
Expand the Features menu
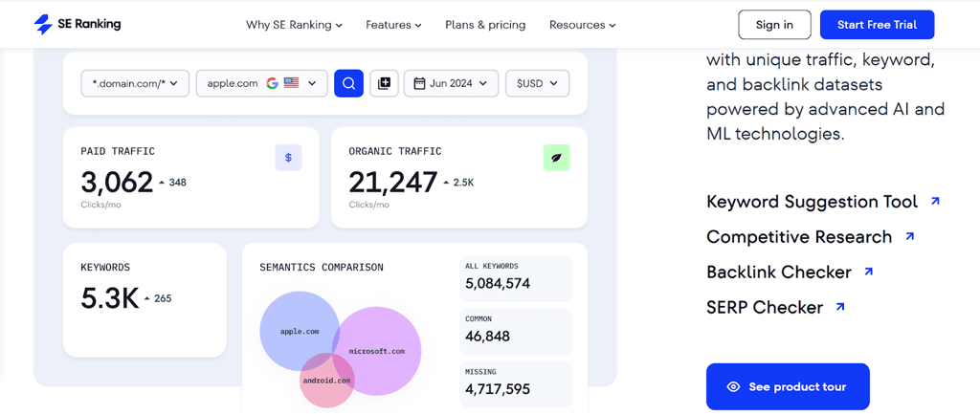[x=393, y=25]
